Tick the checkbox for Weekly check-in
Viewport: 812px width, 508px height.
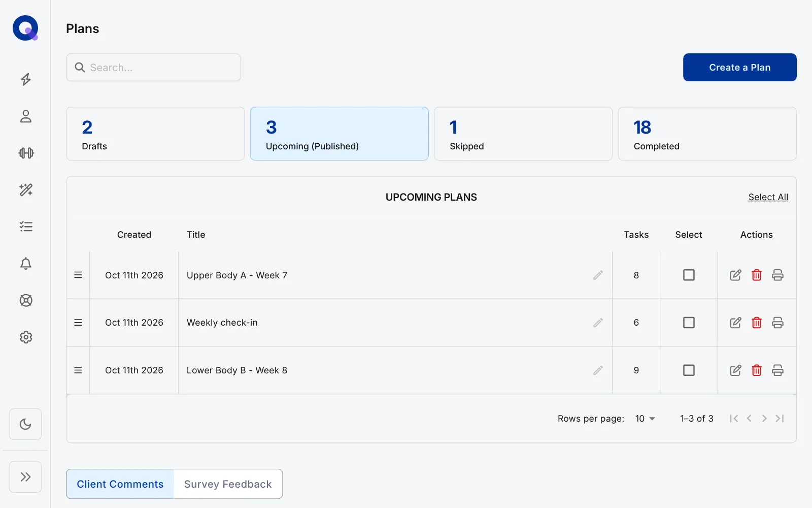pos(689,323)
